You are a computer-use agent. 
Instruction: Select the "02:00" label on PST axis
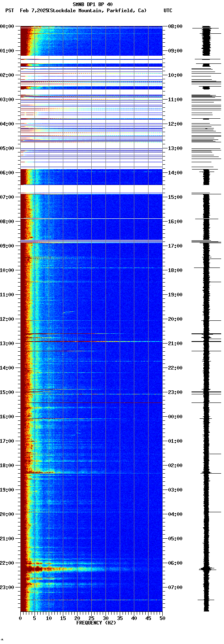click(7, 75)
